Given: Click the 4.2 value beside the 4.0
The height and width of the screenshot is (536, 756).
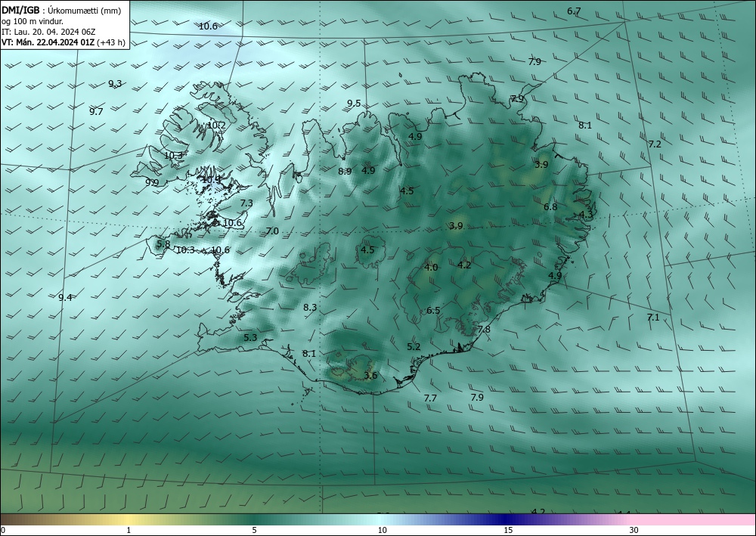Looking at the screenshot, I should [x=464, y=265].
